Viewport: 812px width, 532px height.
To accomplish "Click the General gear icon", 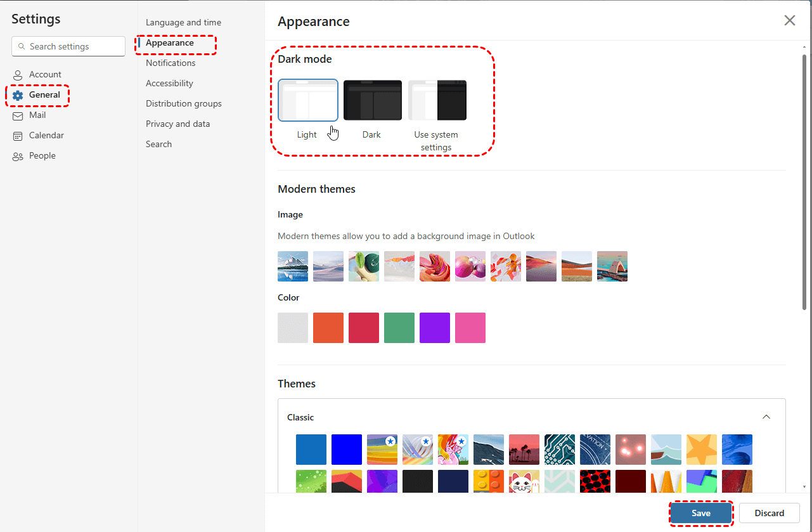I will coord(18,95).
